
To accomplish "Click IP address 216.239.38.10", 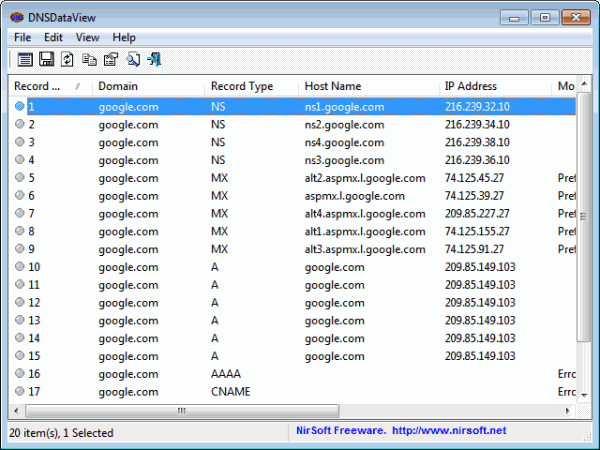I will (x=477, y=142).
